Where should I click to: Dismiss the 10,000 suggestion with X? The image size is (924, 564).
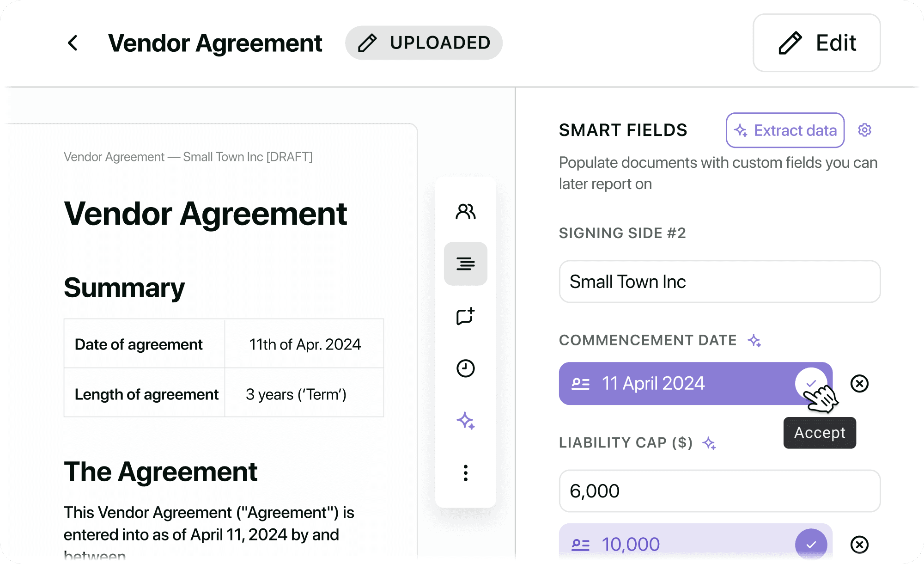tap(859, 544)
